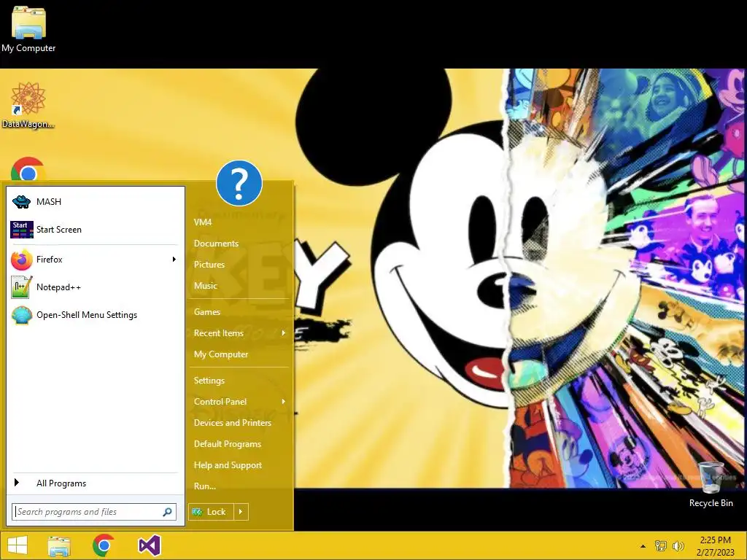Open Chrome from the taskbar
The image size is (747, 560).
pyautogui.click(x=104, y=545)
